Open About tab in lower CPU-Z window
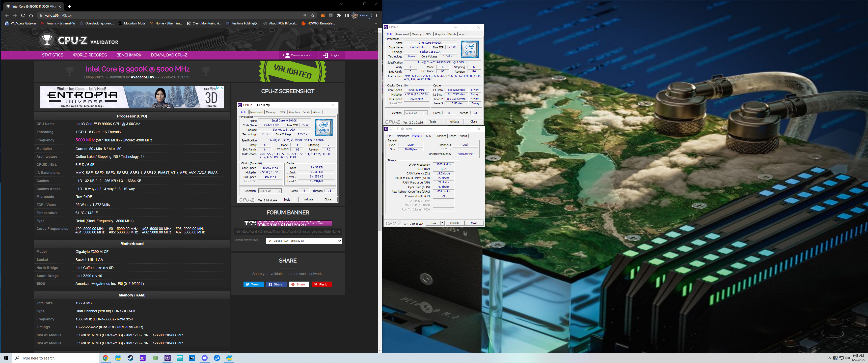Screen dimensions: 868x363 pyautogui.click(x=463, y=136)
